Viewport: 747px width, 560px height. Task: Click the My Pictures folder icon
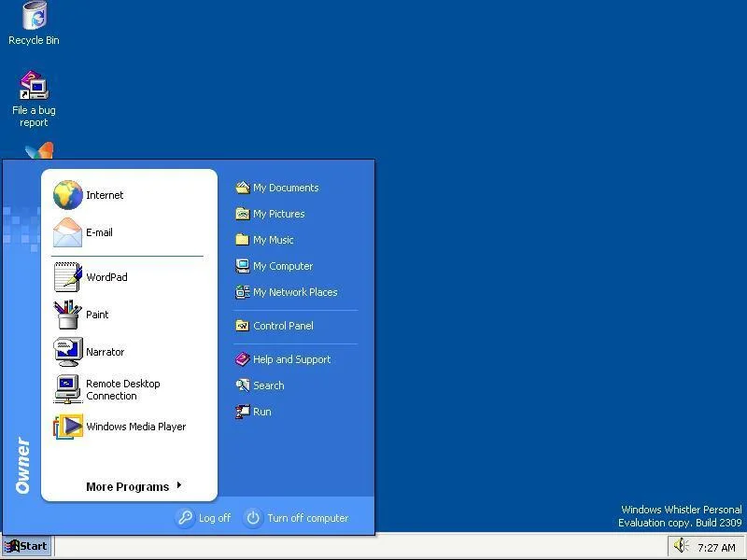pyautogui.click(x=243, y=214)
